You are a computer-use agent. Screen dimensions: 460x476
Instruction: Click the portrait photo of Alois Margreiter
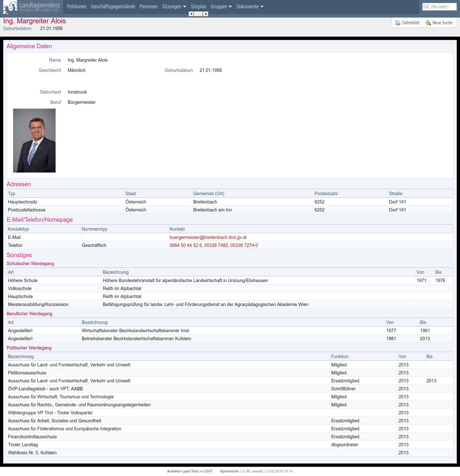point(34,141)
